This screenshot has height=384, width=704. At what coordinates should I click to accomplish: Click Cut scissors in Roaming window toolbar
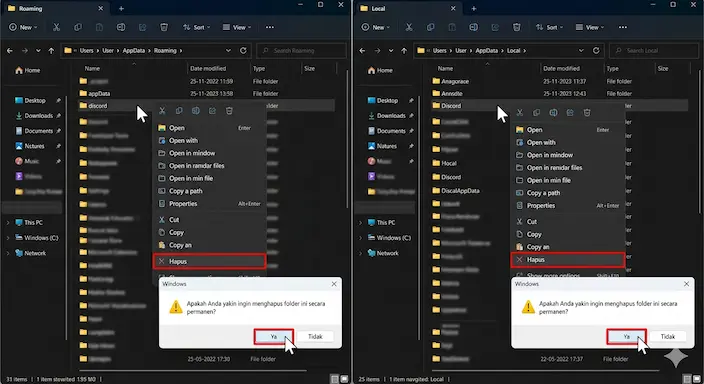(x=56, y=27)
